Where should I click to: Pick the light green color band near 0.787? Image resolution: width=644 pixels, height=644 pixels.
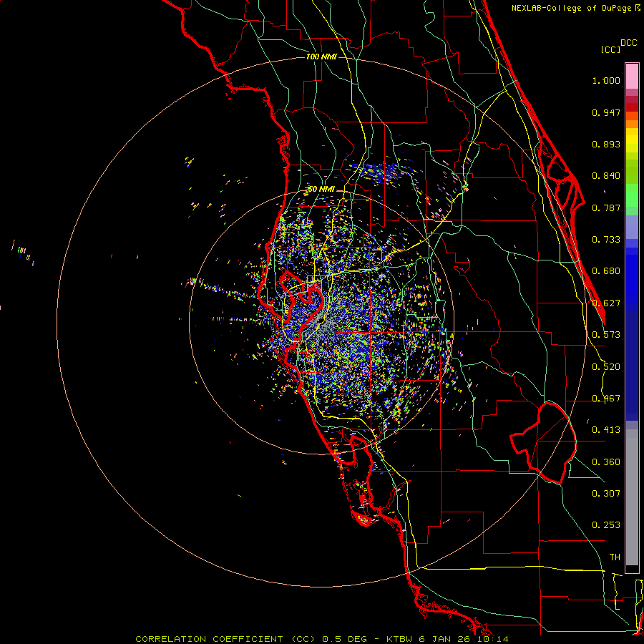(x=632, y=199)
